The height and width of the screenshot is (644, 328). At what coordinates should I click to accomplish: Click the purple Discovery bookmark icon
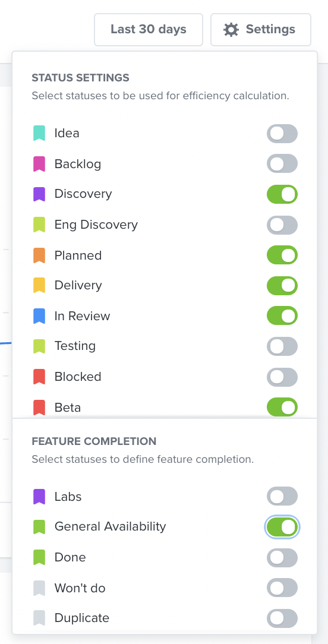(39, 194)
